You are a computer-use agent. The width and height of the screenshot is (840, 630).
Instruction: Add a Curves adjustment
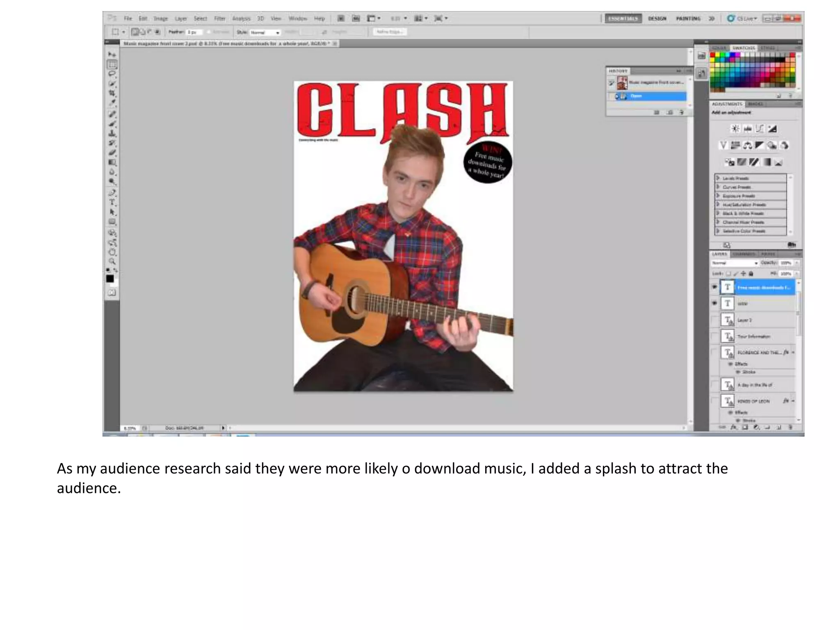(x=760, y=129)
